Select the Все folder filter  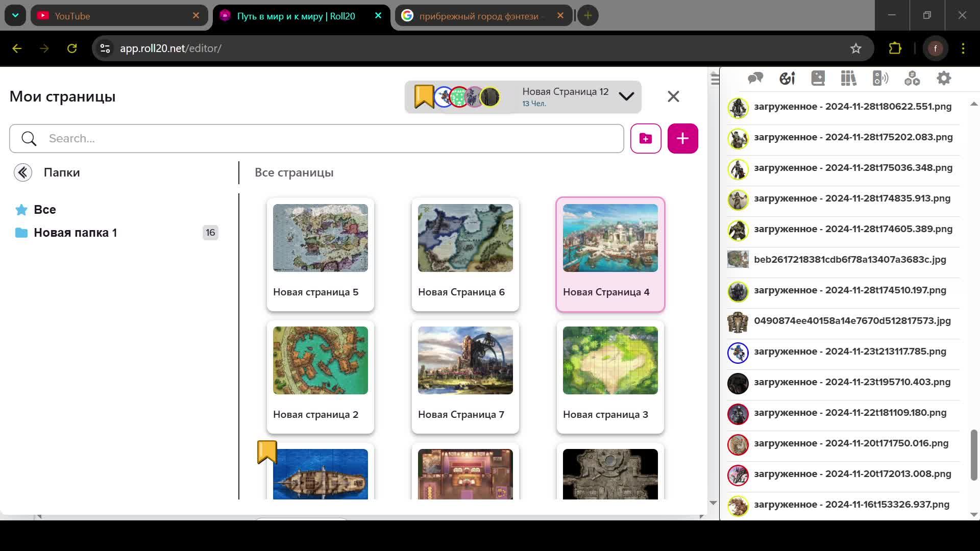tap(45, 210)
